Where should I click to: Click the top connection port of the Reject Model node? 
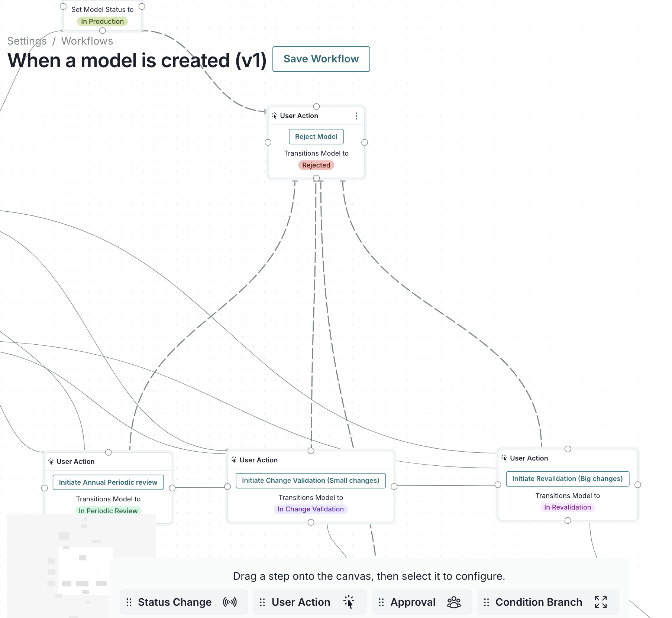pos(316,107)
